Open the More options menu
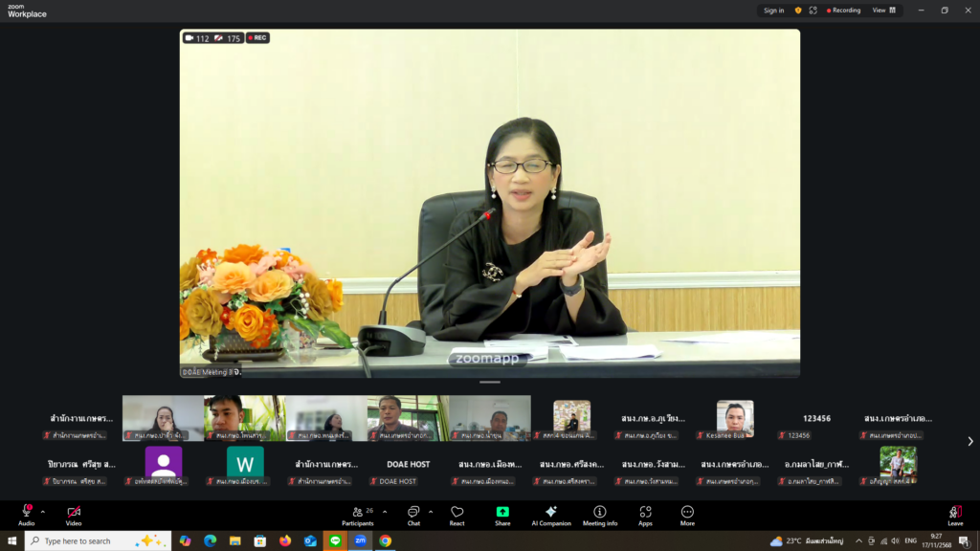Image resolution: width=980 pixels, height=551 pixels. coord(687,514)
